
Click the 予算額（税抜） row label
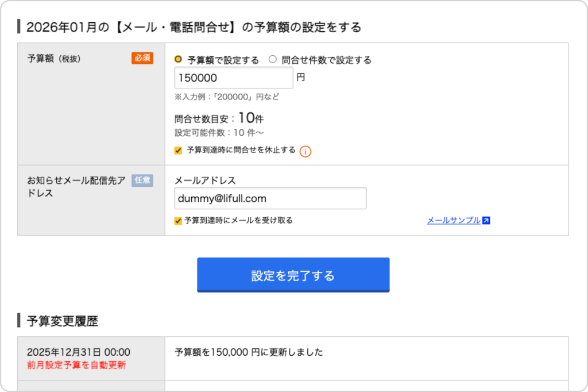pyautogui.click(x=54, y=59)
